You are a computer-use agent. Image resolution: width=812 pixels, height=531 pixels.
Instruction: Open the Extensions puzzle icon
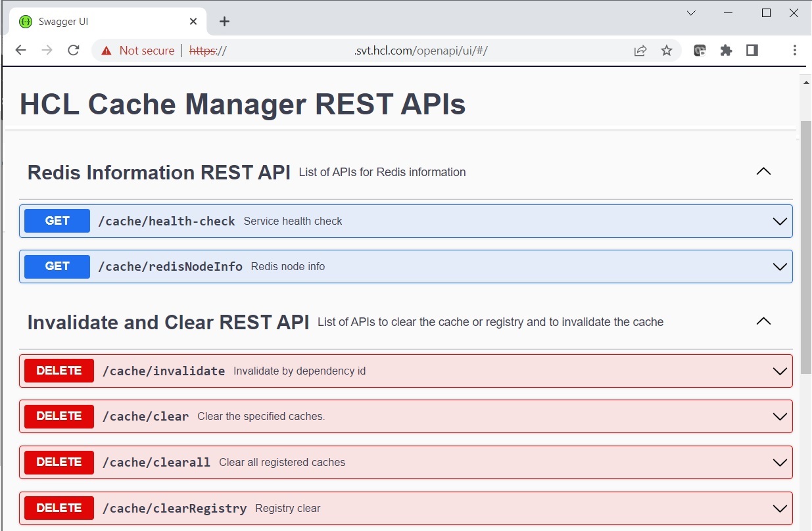(x=726, y=51)
